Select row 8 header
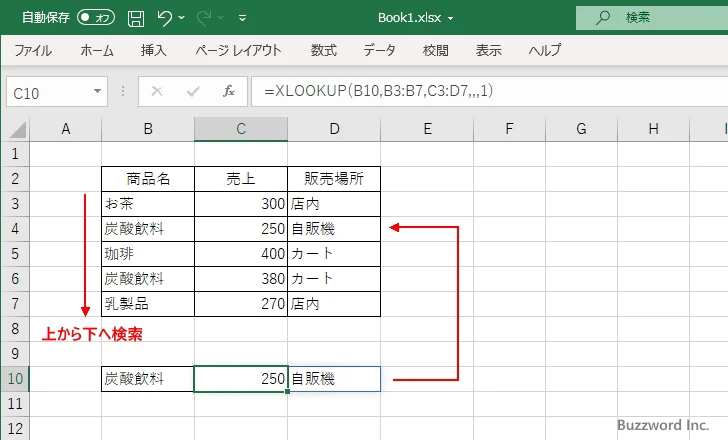728x440 pixels. click(15, 329)
